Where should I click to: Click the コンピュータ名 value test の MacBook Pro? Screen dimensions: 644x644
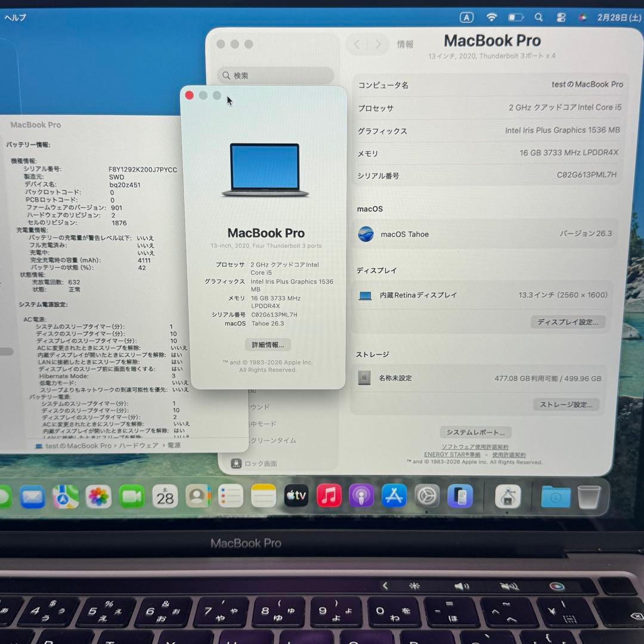pyautogui.click(x=587, y=84)
